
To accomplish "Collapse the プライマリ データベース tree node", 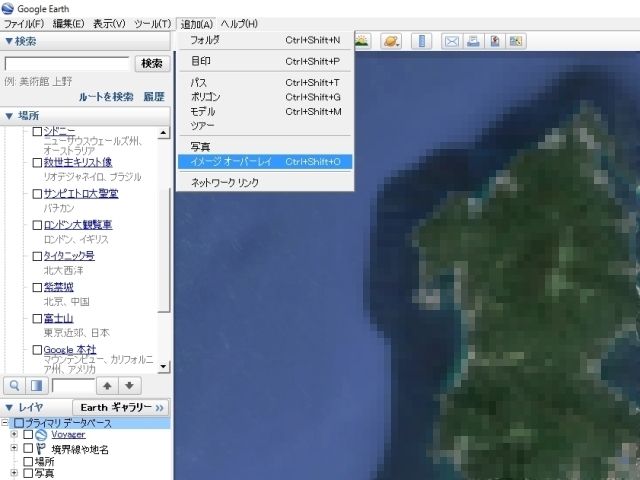I will [x=4, y=422].
